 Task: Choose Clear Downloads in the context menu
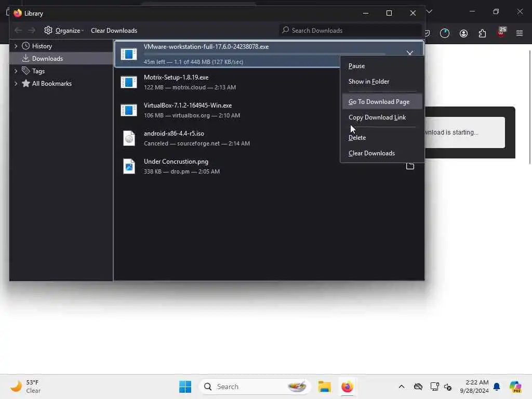[x=382, y=153]
